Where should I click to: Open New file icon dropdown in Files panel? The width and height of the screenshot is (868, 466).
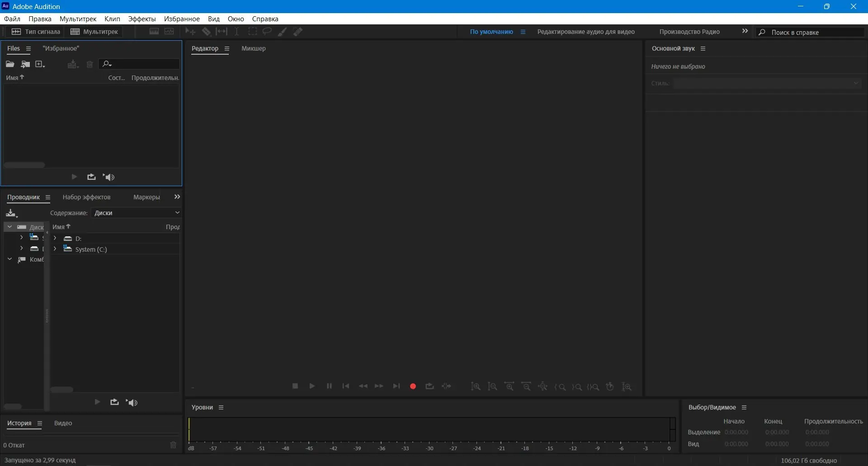tap(40, 64)
